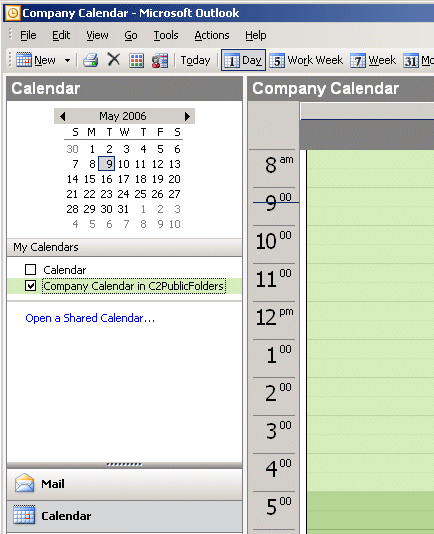This screenshot has width=434, height=534.
Task: Go to previous month in date navigator
Action: [62, 116]
